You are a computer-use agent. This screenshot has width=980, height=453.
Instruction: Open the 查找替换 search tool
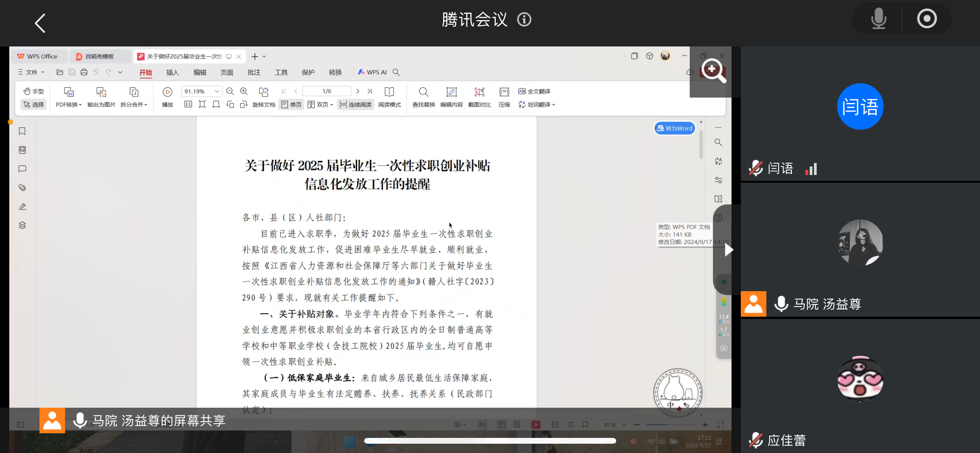pyautogui.click(x=423, y=92)
